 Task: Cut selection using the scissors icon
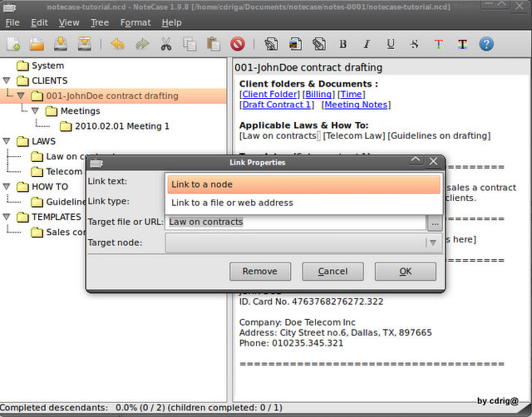coord(166,44)
